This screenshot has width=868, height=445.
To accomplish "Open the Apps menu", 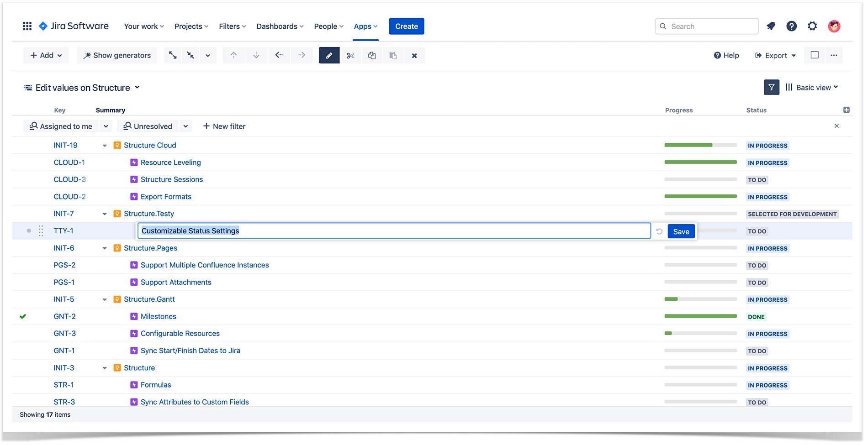I will [365, 26].
